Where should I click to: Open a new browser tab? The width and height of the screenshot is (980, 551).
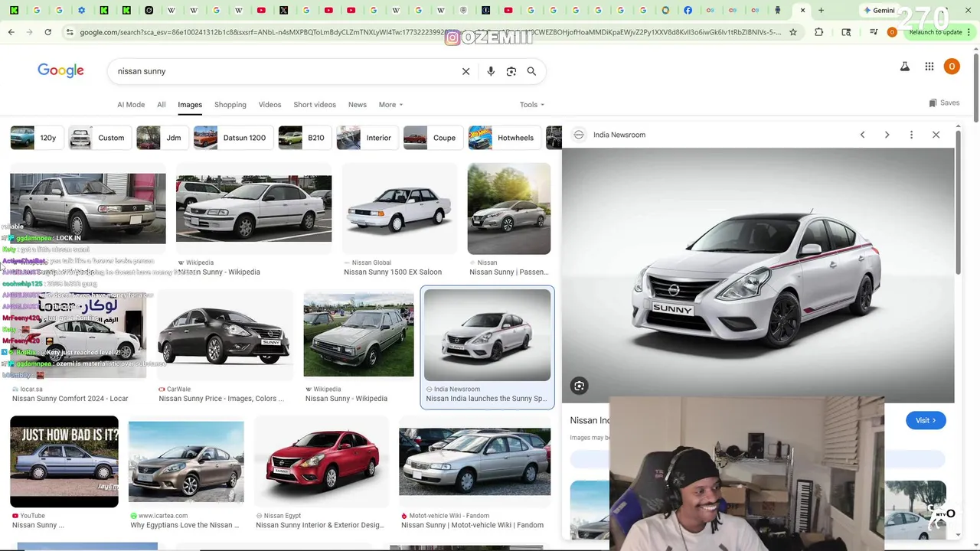[821, 11]
